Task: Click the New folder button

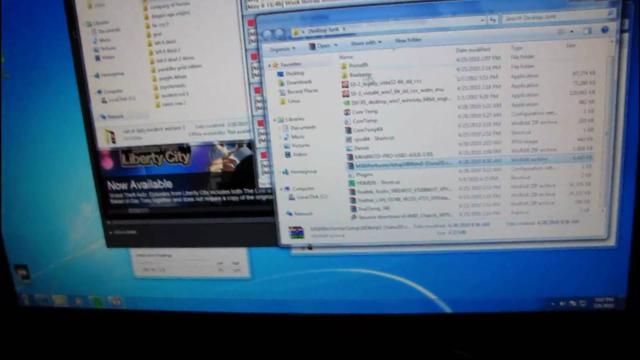Action: (408, 40)
